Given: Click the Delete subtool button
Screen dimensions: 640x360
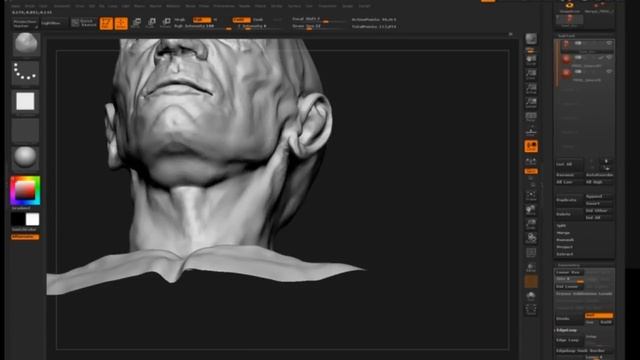Looking at the screenshot, I should coord(569,214).
